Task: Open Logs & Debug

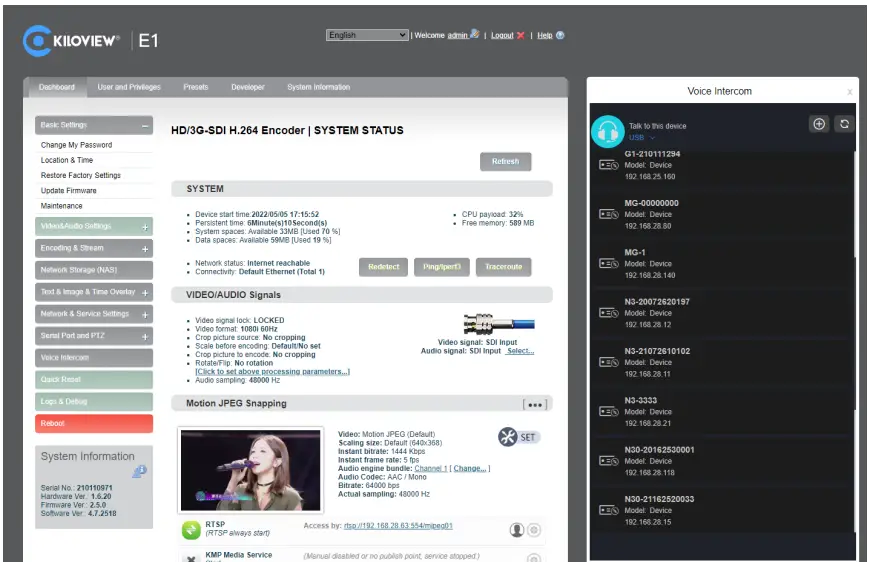Action: [94, 402]
